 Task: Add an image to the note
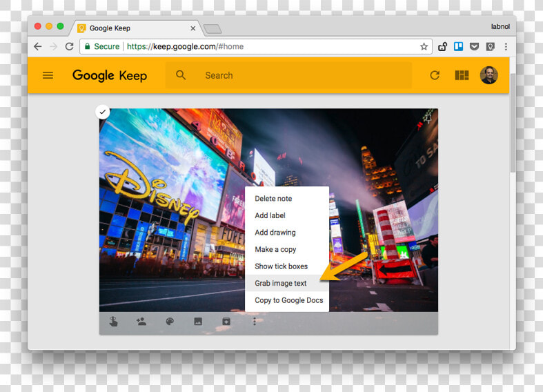pos(198,322)
